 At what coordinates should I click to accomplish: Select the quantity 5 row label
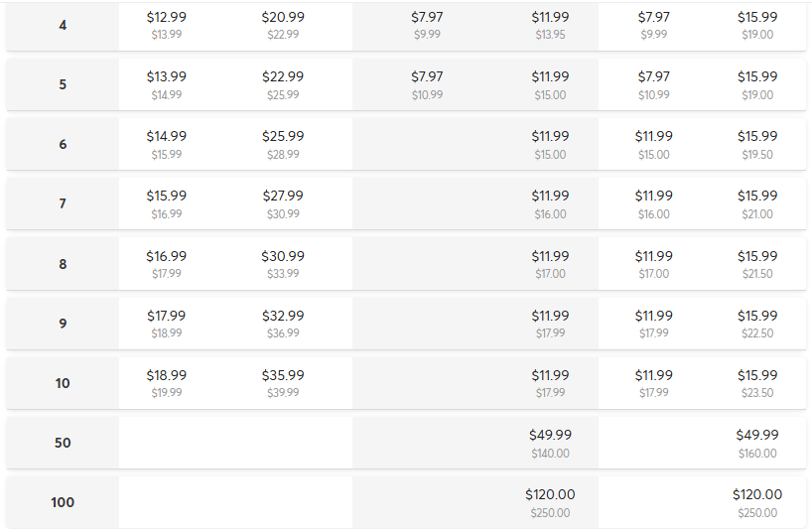coord(63,84)
